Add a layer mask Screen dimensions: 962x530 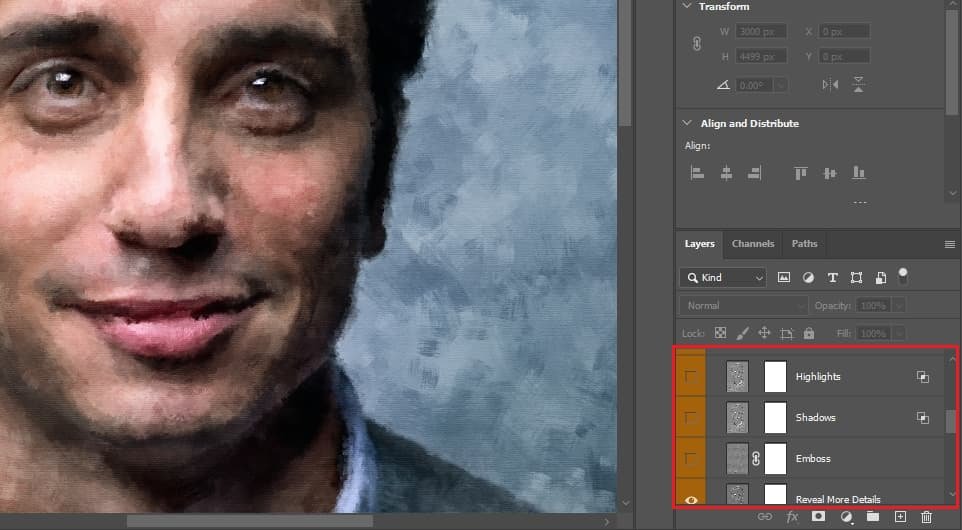tap(818, 517)
